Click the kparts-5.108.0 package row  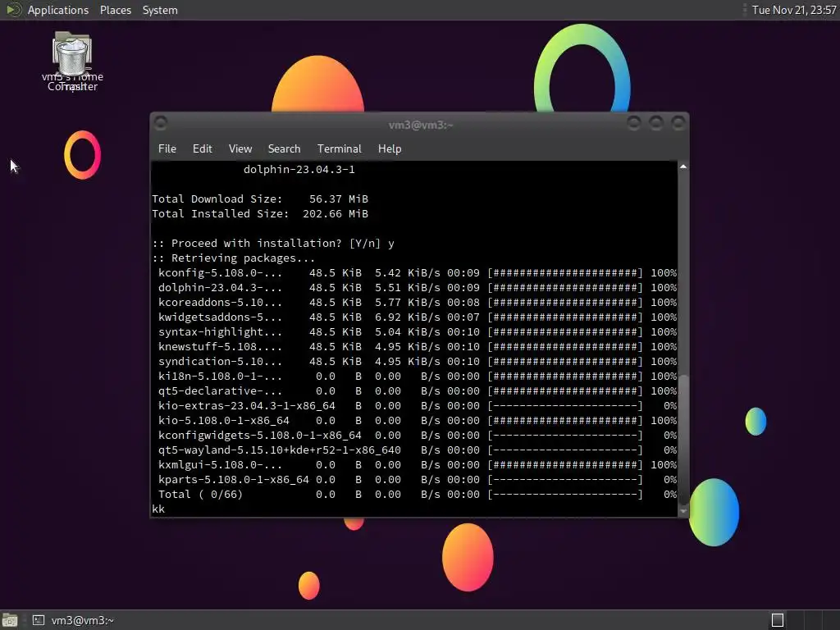coord(418,479)
